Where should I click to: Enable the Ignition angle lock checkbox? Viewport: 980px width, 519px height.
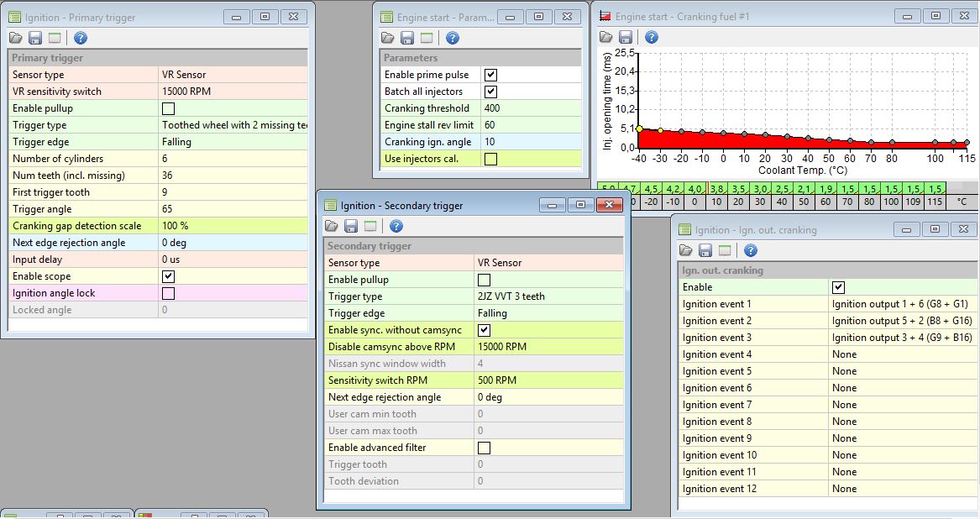[x=168, y=293]
